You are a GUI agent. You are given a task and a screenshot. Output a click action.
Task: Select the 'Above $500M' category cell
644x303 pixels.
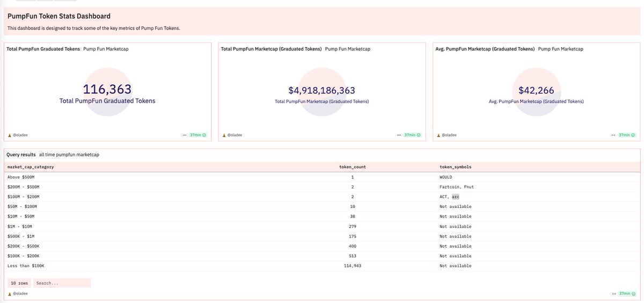[x=21, y=177]
